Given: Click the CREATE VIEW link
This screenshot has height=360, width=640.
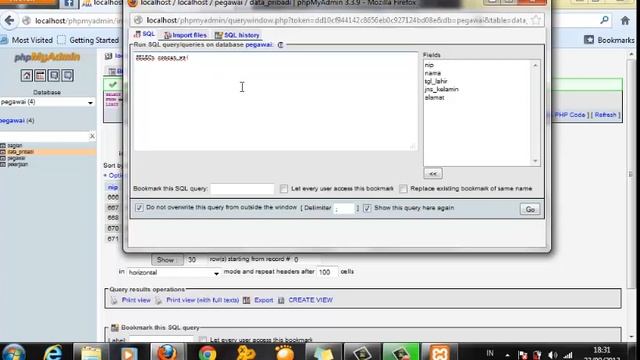Looking at the screenshot, I should click(x=311, y=300).
